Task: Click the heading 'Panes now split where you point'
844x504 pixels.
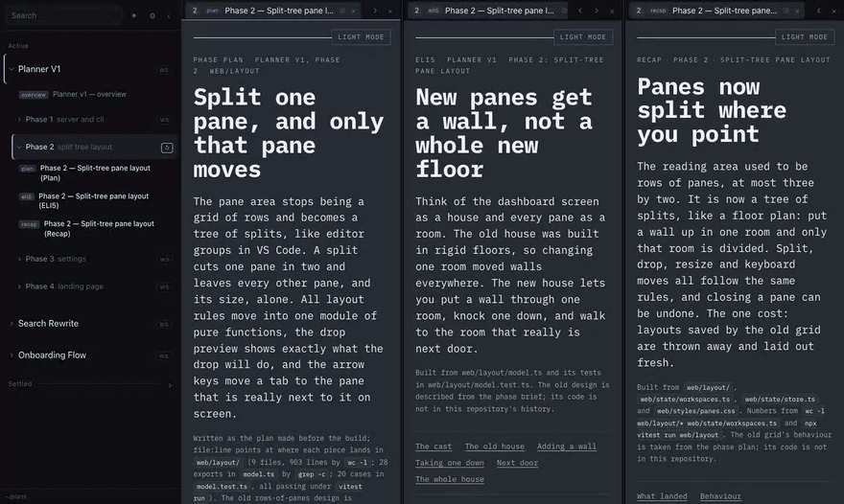Action: pos(712,110)
